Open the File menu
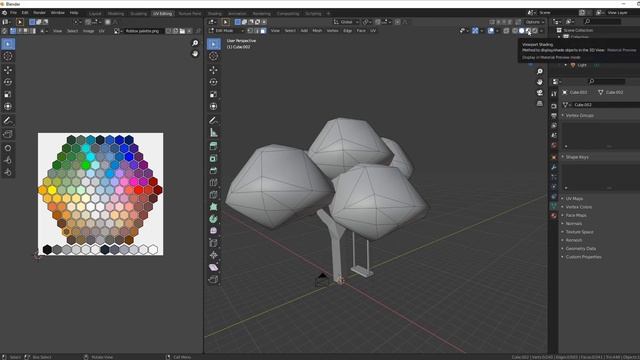 click(13, 13)
